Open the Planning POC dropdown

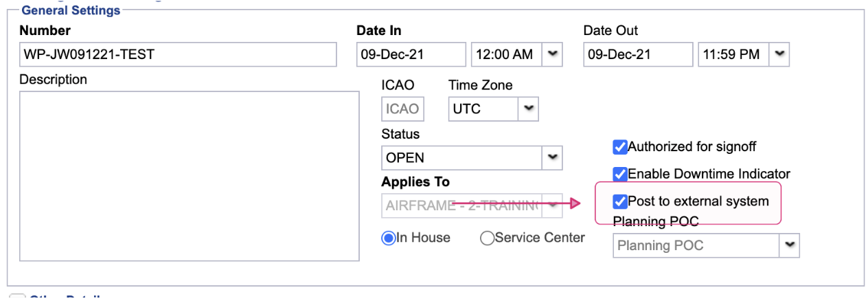click(x=790, y=245)
